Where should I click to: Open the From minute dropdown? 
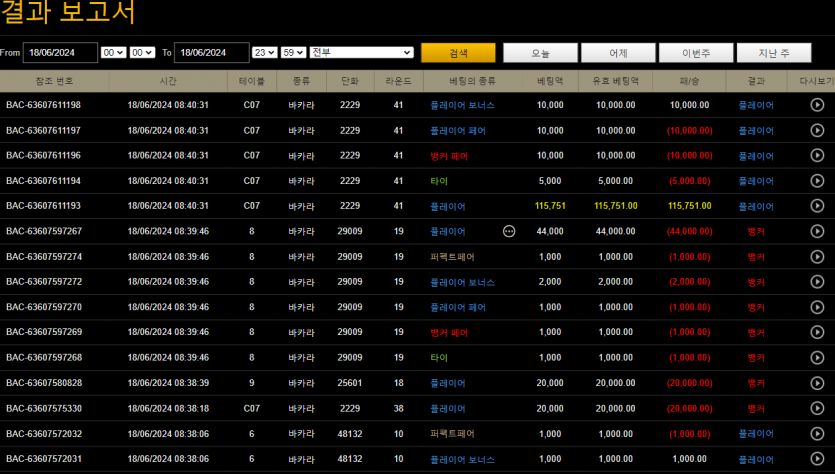[x=142, y=53]
